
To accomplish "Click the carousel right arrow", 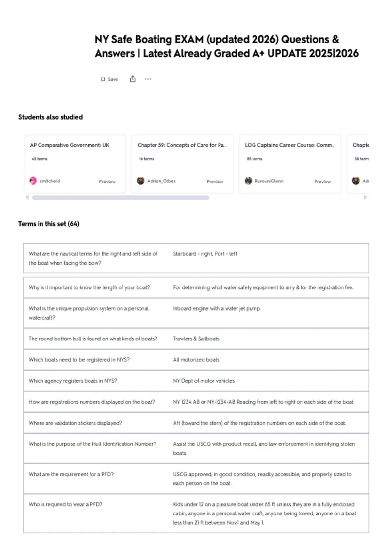I will coord(365,197).
